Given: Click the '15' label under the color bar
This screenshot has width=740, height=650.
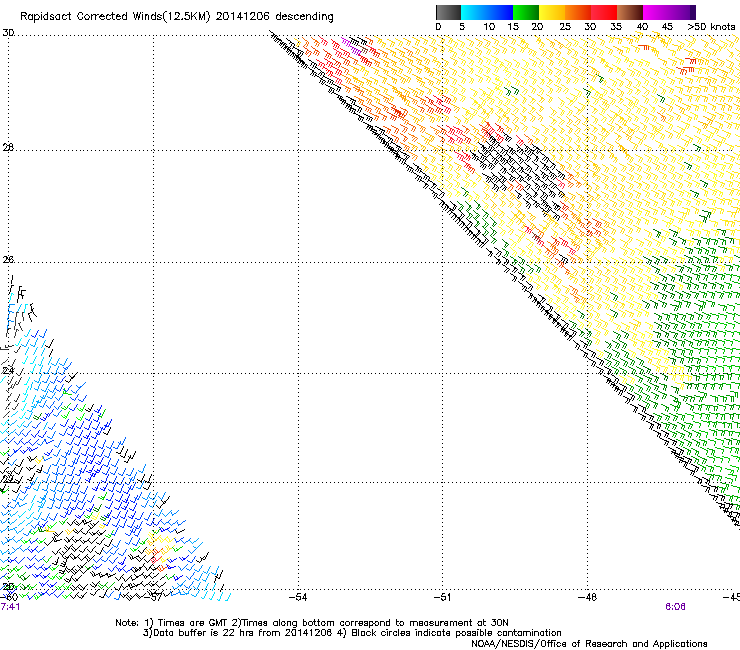Looking at the screenshot, I should click(513, 27).
